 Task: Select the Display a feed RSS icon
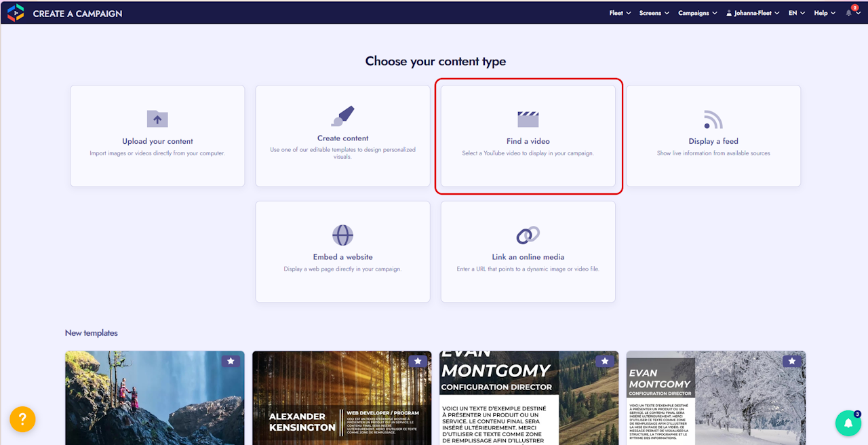[713, 119]
